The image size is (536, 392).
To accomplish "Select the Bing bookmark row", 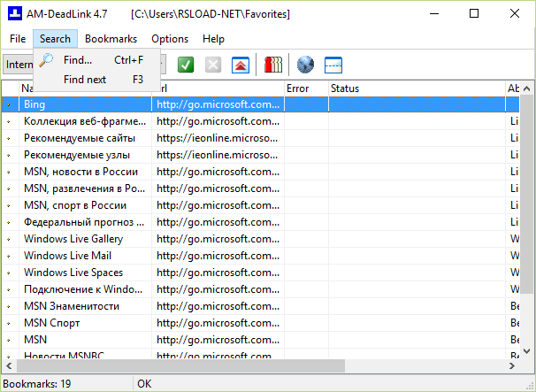I will click(x=260, y=104).
